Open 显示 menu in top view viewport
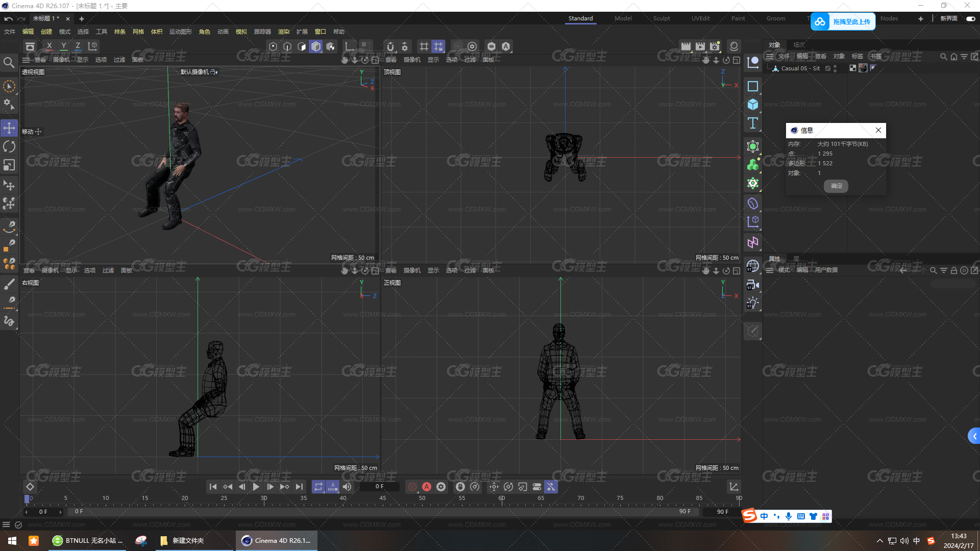The width and height of the screenshot is (980, 551). point(433,60)
